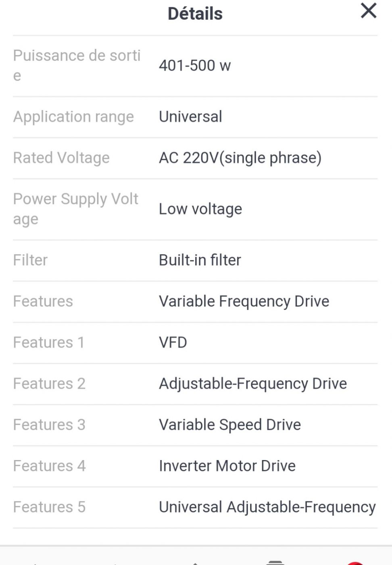Tap the Détails title heading
Viewport: 392px width, 565px height.
(x=195, y=14)
